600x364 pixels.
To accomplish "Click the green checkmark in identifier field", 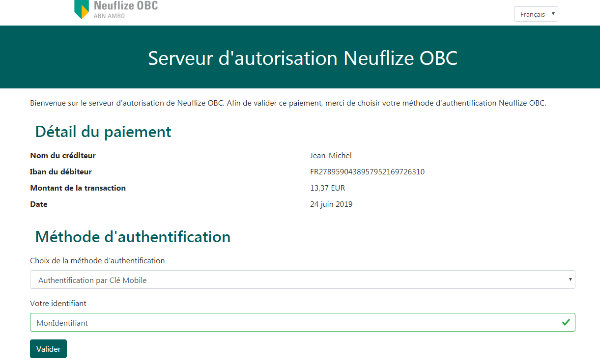I will click(x=566, y=322).
